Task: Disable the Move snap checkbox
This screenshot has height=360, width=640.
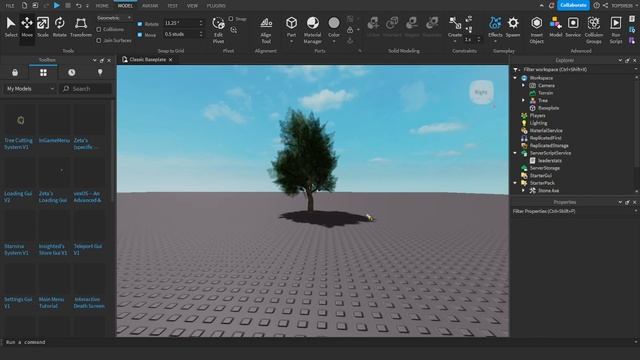Action: 140,35
